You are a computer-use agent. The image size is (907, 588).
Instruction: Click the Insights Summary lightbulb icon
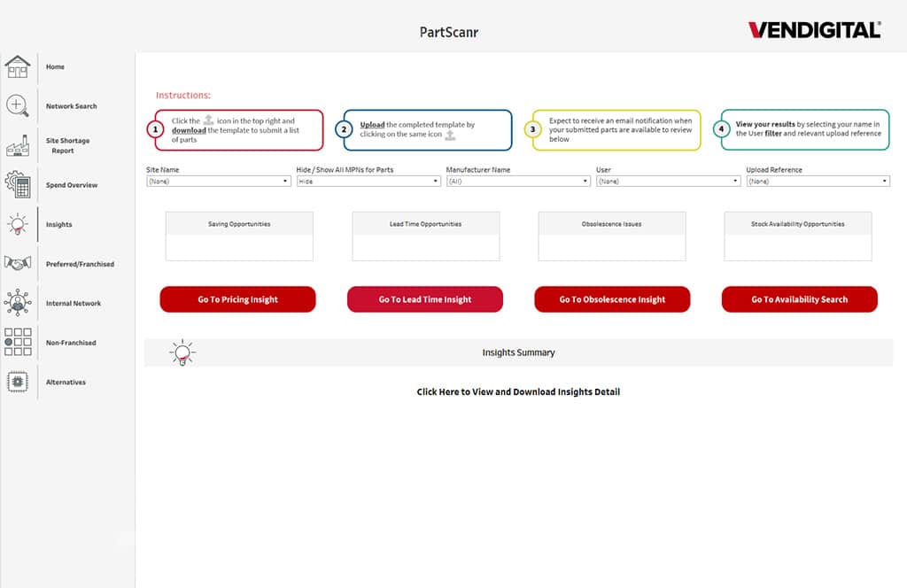[x=182, y=352]
